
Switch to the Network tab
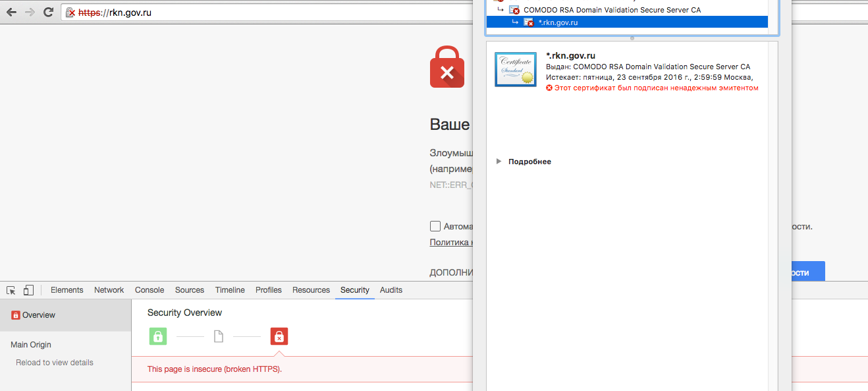[109, 290]
